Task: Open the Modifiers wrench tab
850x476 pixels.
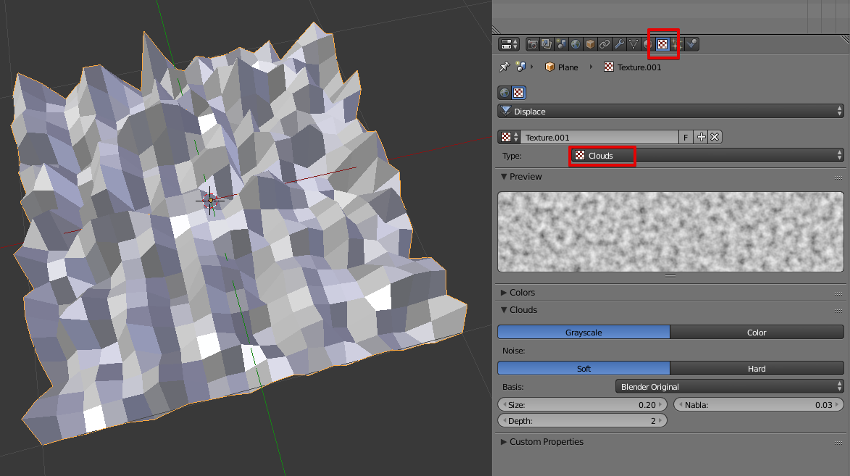Action: click(619, 44)
